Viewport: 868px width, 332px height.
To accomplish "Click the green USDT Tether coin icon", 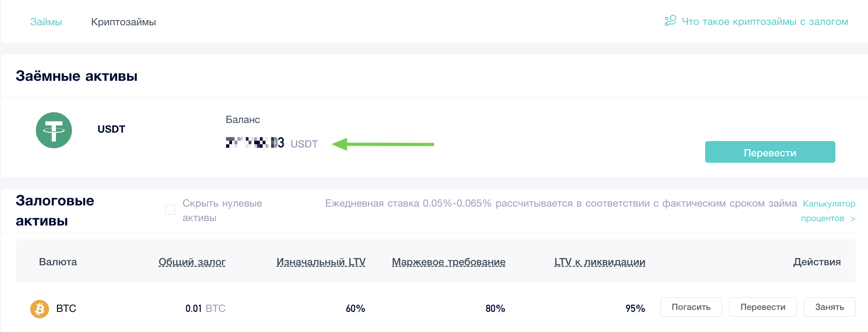I will point(54,130).
